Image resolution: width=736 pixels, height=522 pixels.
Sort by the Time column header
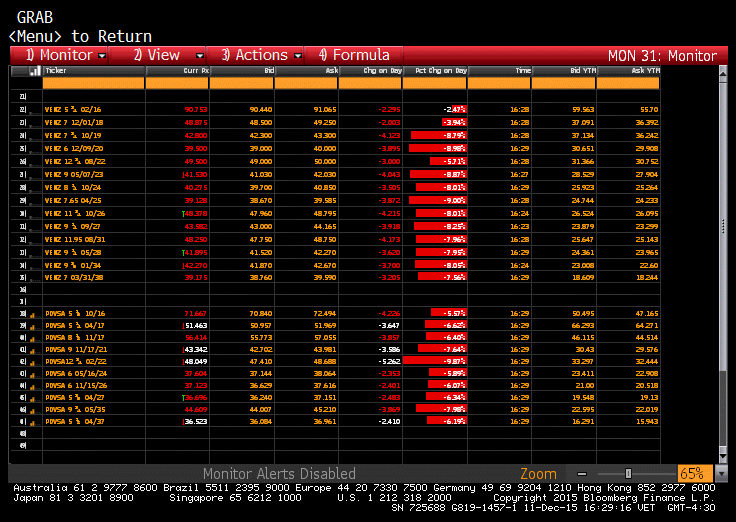click(x=499, y=71)
